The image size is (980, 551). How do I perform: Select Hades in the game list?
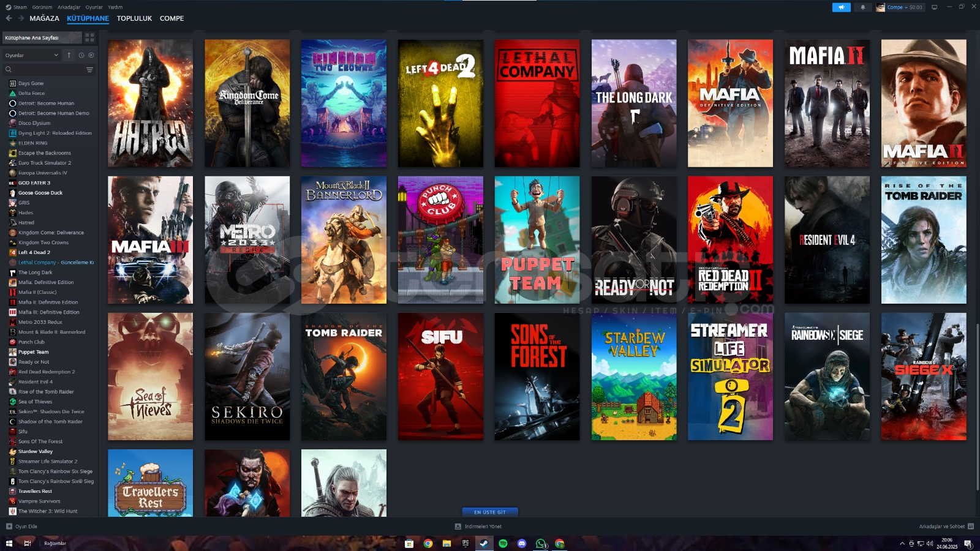point(25,212)
